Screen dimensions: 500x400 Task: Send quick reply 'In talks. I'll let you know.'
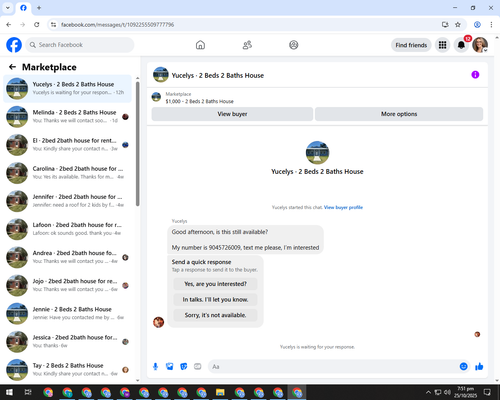coord(215,300)
